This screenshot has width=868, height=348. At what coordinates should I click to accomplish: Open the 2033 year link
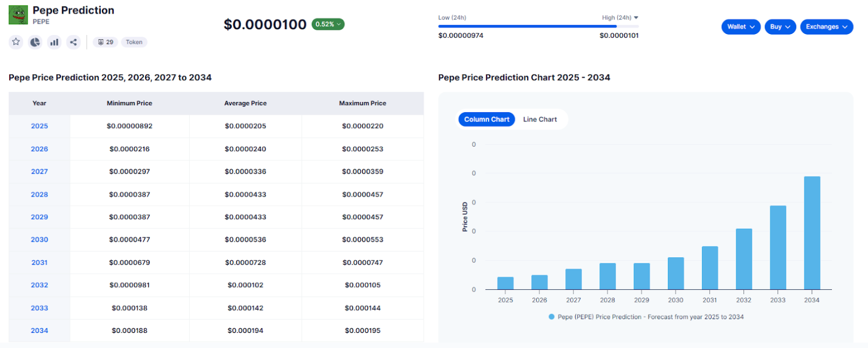[39, 308]
